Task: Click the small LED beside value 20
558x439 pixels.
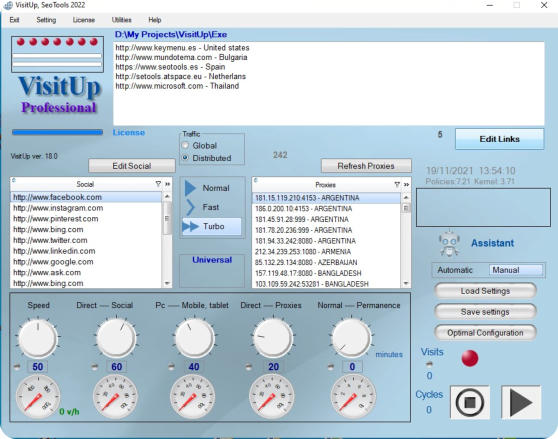Action: click(x=249, y=366)
